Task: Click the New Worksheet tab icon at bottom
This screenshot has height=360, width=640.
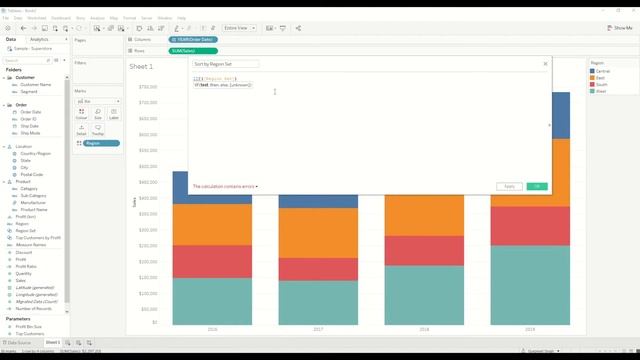Action: click(x=68, y=343)
